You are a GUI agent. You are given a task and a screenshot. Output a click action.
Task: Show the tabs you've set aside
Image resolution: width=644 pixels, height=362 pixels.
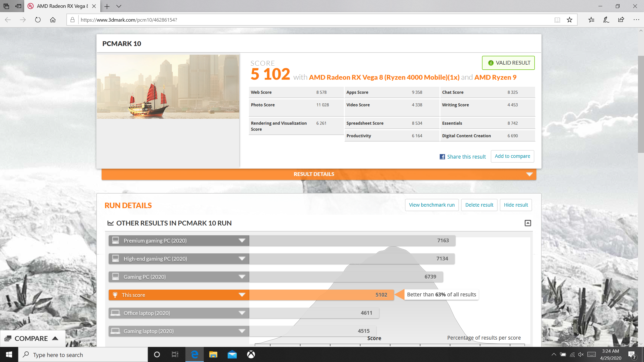point(6,6)
